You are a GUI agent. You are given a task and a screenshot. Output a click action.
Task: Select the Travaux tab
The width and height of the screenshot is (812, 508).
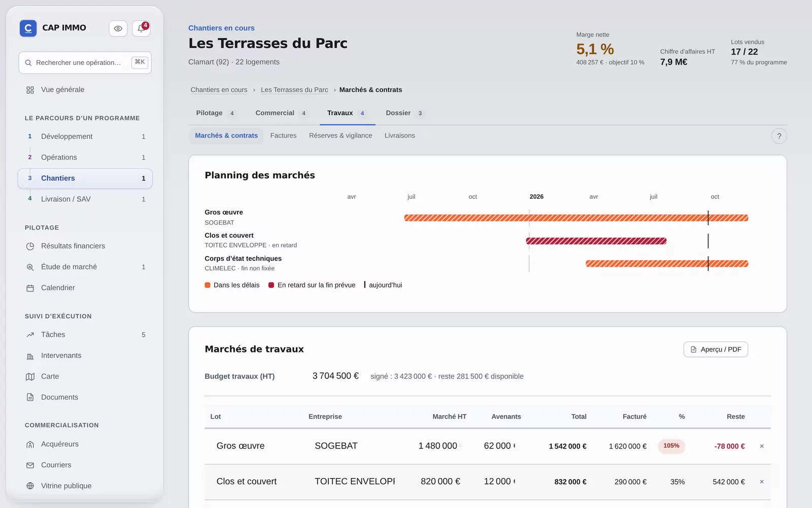347,113
